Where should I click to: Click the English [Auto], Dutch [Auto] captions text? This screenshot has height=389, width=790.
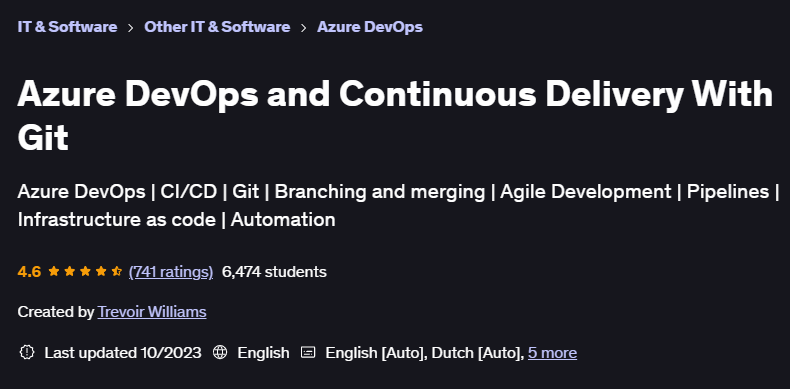[425, 353]
